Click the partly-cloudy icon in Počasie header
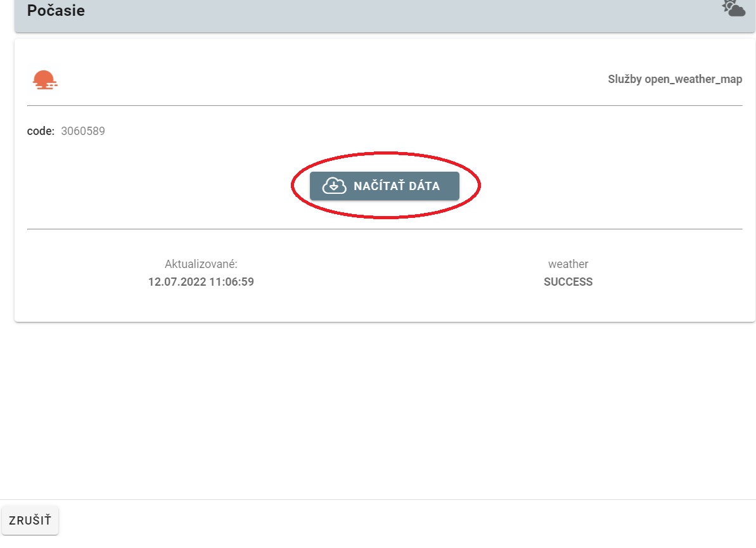Viewport: 756px width, 548px height. coord(733,8)
